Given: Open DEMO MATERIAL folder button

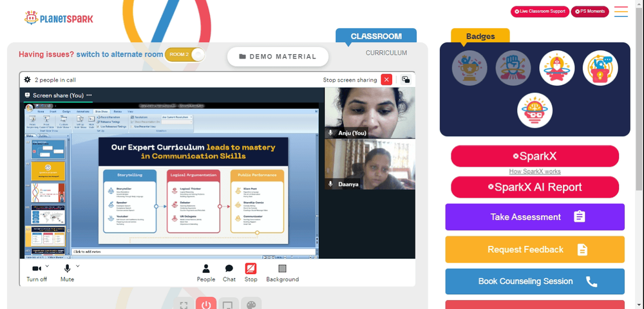Looking at the screenshot, I should [278, 57].
